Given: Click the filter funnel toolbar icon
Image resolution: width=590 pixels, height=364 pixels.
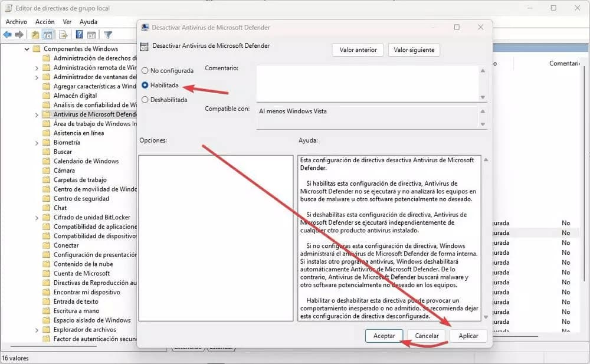Looking at the screenshot, I should click(108, 35).
